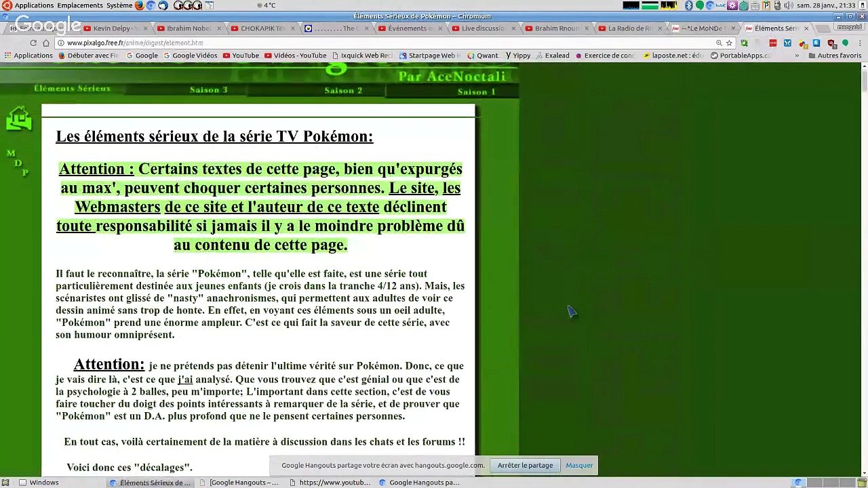This screenshot has width=868, height=488.
Task: Select the Éléments Sérieux site tab
Action: tap(72, 88)
